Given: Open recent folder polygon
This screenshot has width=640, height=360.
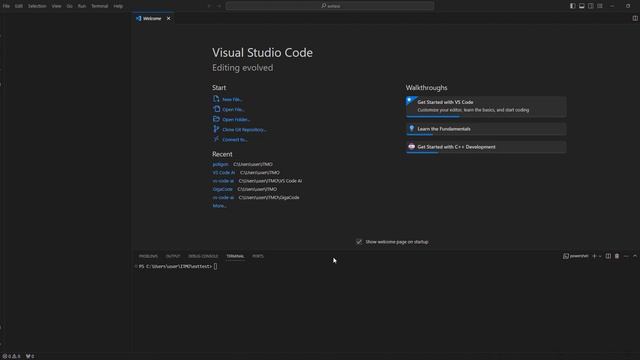Looking at the screenshot, I should click(220, 164).
